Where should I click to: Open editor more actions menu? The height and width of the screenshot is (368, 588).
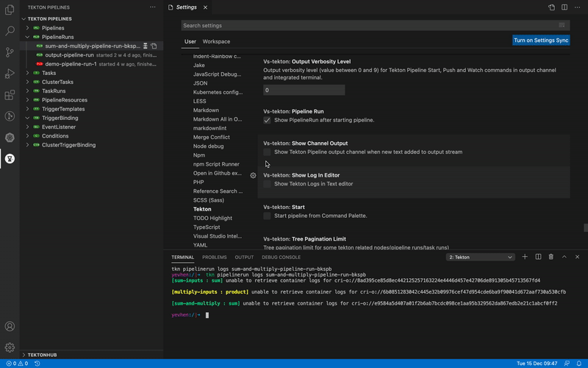pyautogui.click(x=577, y=7)
